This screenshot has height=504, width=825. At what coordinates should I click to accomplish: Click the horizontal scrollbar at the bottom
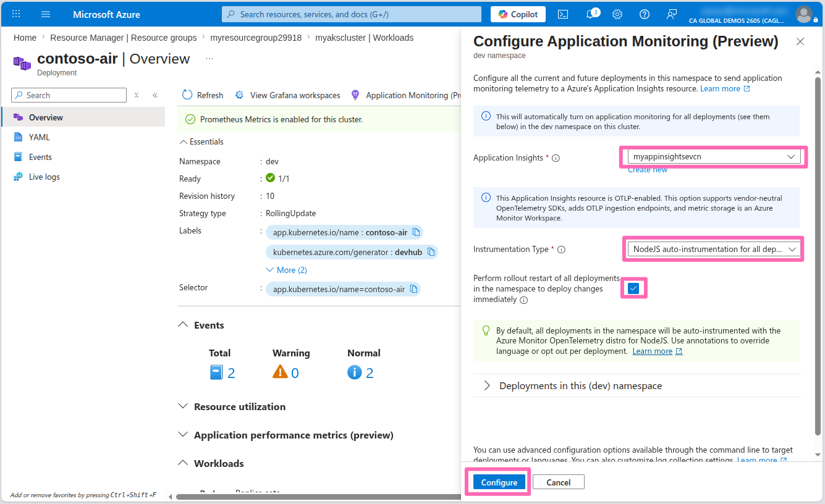(x=318, y=497)
